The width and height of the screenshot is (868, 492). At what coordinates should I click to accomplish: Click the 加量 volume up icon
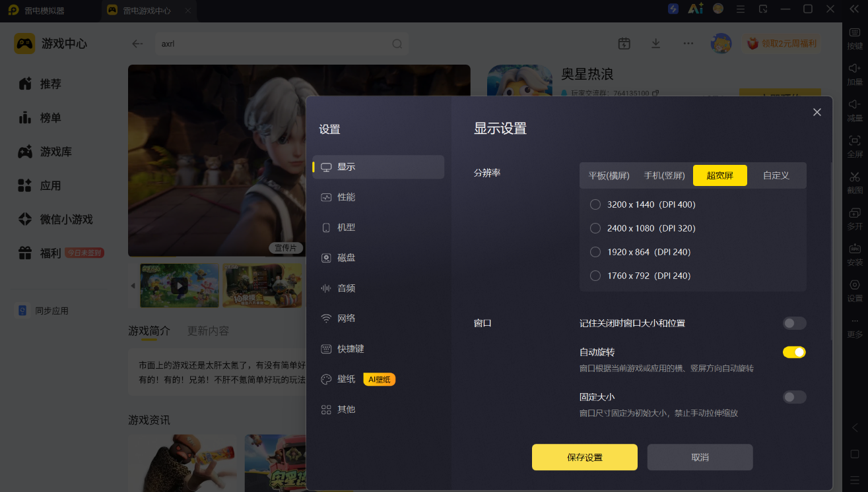pyautogui.click(x=855, y=73)
